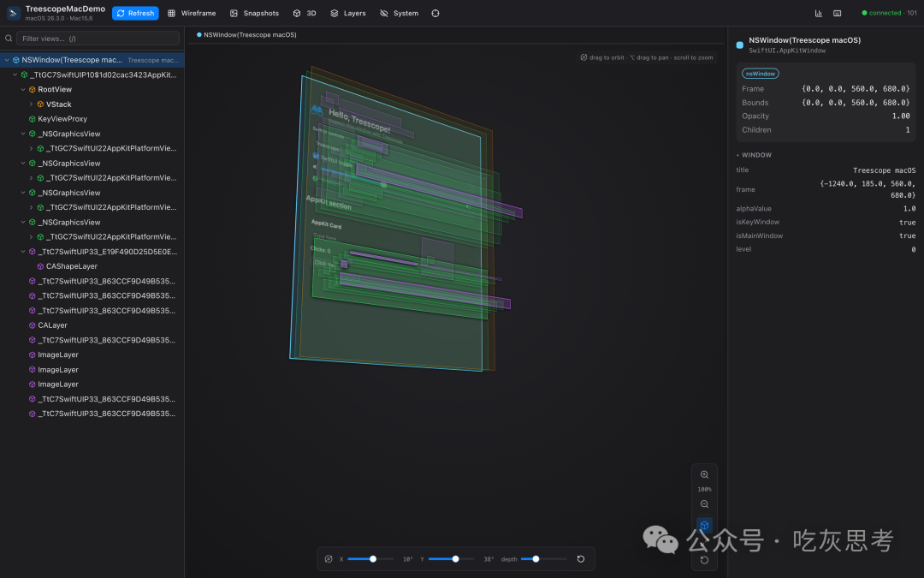This screenshot has height=578, width=924.
Task: Toggle the 3D view mode in toolbar
Action: (305, 13)
